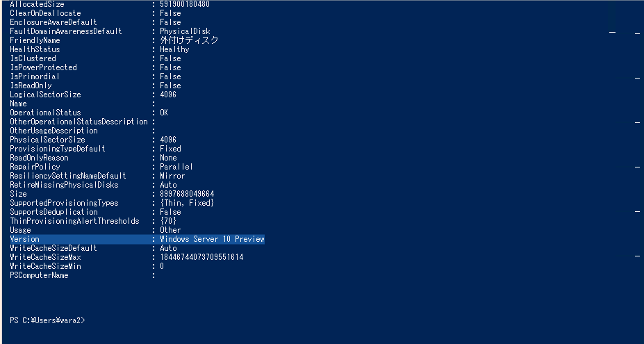
Task: Click the FriendlyName property label
Action: [35, 40]
